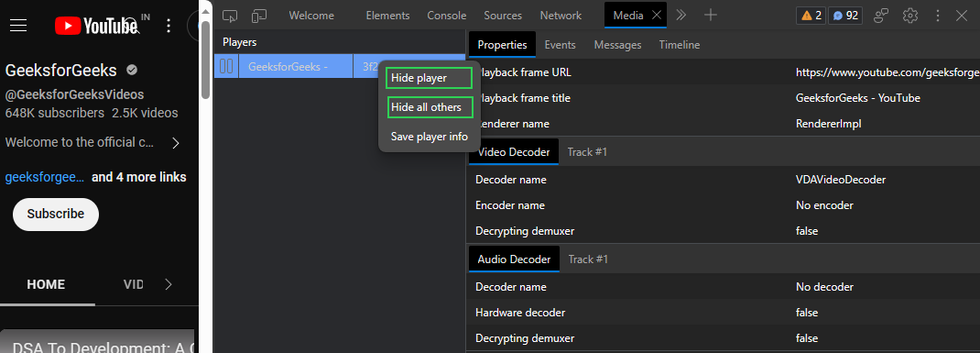
Task: Switch to the Welcome tab
Action: (311, 16)
